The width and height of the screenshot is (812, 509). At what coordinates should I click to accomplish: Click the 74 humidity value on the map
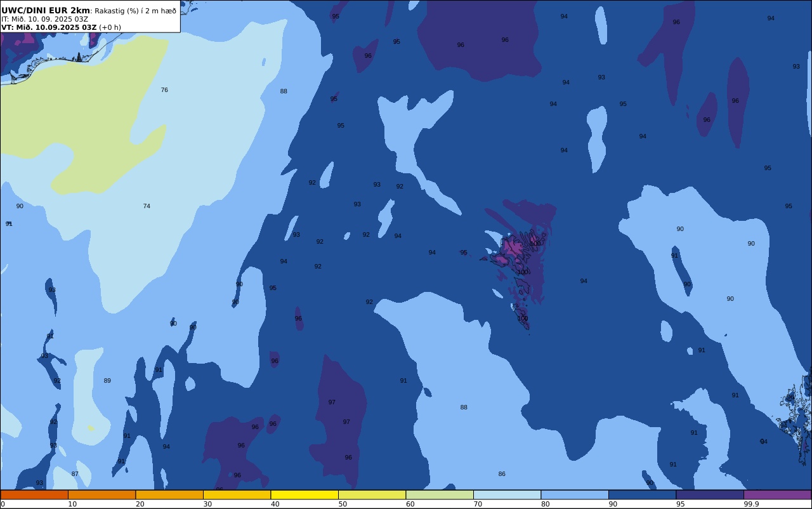pyautogui.click(x=147, y=206)
